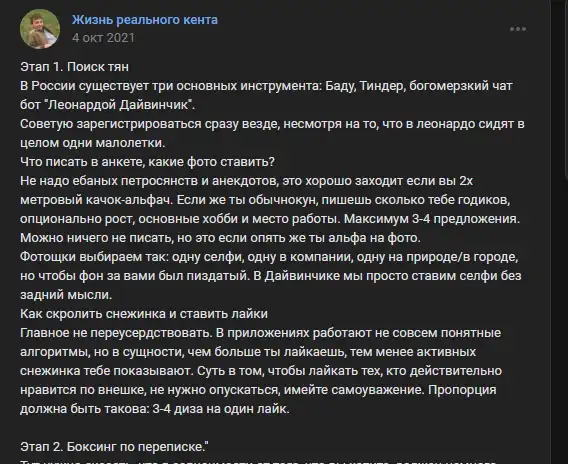Click the line mentioning Баду, Тиндер
This screenshot has height=464, width=568.
[266, 86]
